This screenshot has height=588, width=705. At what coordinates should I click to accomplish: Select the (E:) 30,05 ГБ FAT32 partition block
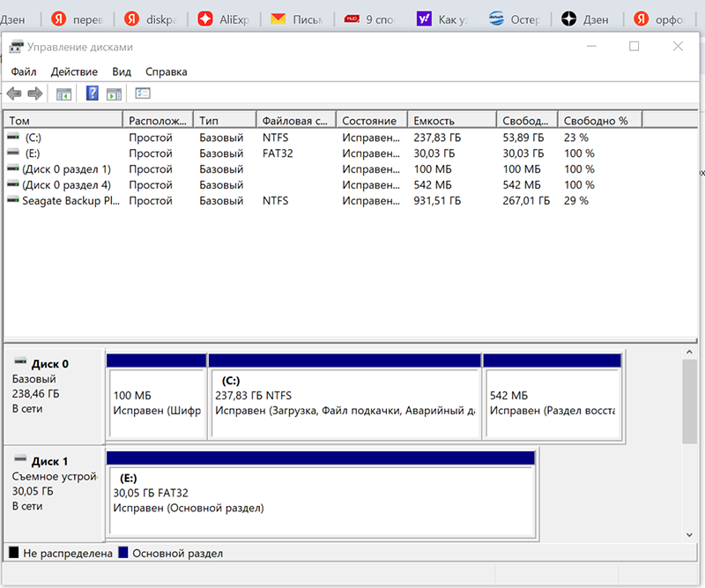tap(321, 495)
